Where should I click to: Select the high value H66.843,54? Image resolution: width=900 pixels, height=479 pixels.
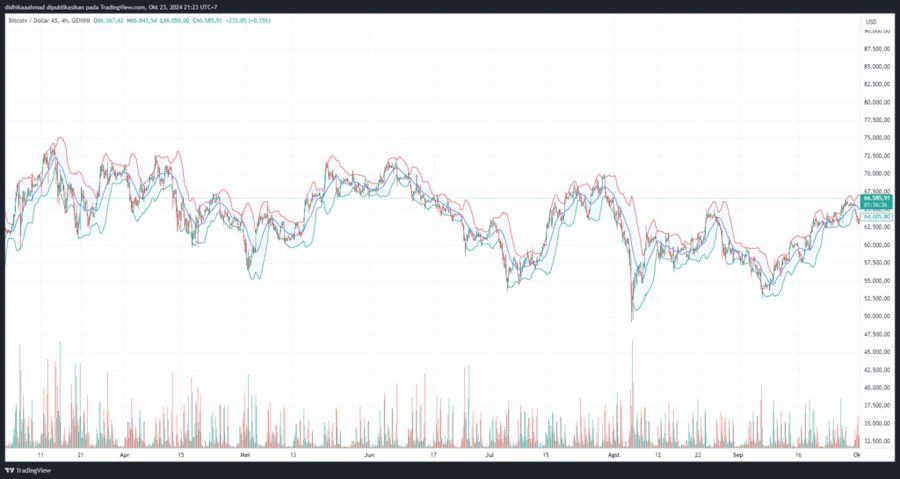(142, 21)
